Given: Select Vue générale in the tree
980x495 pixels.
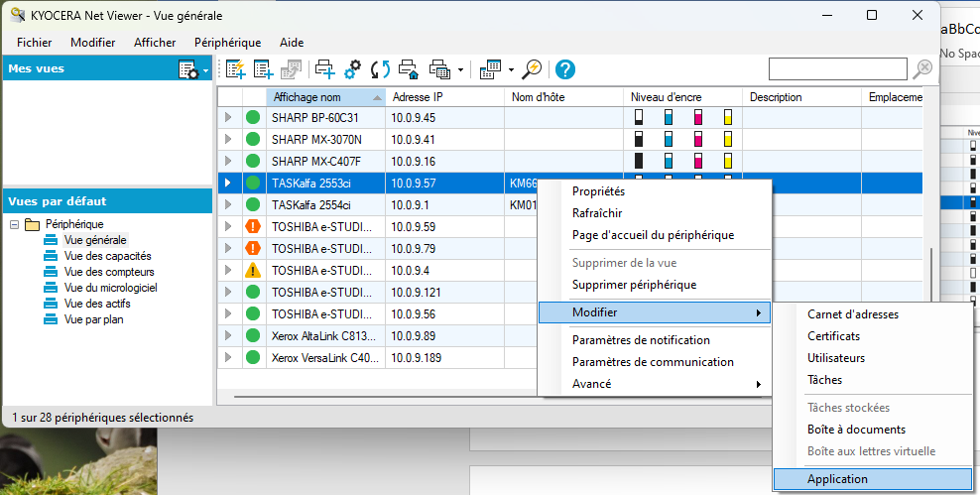Looking at the screenshot, I should [95, 240].
